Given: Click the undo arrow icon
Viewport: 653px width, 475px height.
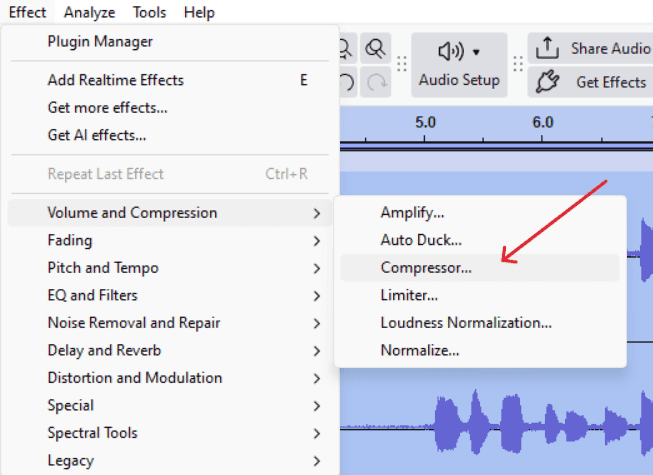Looking at the screenshot, I should tap(347, 82).
